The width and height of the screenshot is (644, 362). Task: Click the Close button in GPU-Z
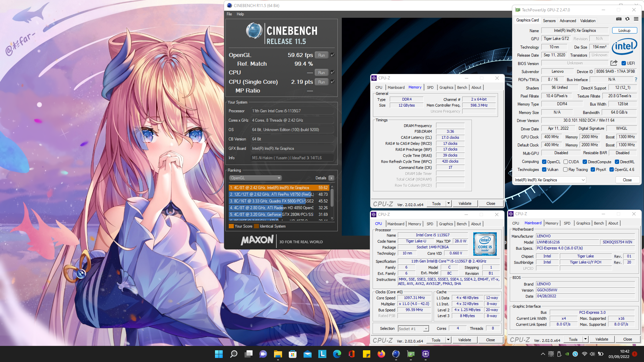click(x=627, y=180)
